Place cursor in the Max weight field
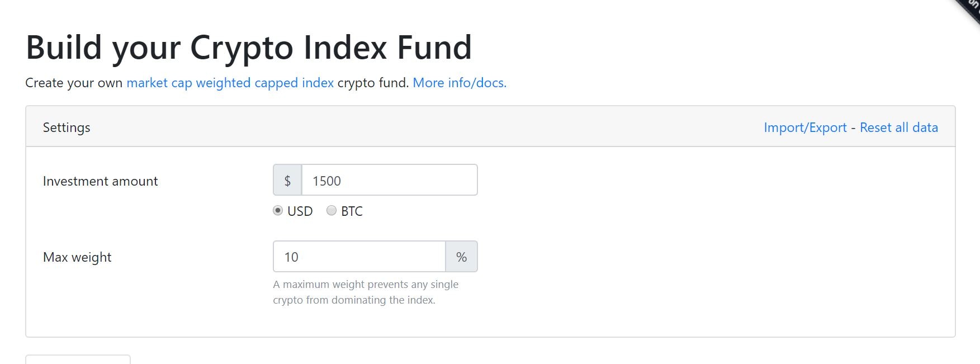Image resolution: width=980 pixels, height=364 pixels. [358, 256]
